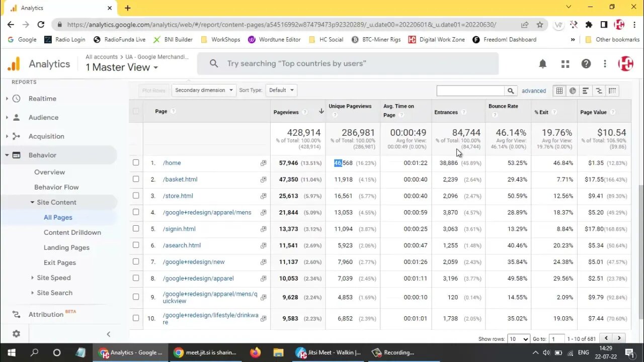Image resolution: width=644 pixels, height=362 pixels.
Task: Open Exit Pages report
Action: pyautogui.click(x=60, y=262)
